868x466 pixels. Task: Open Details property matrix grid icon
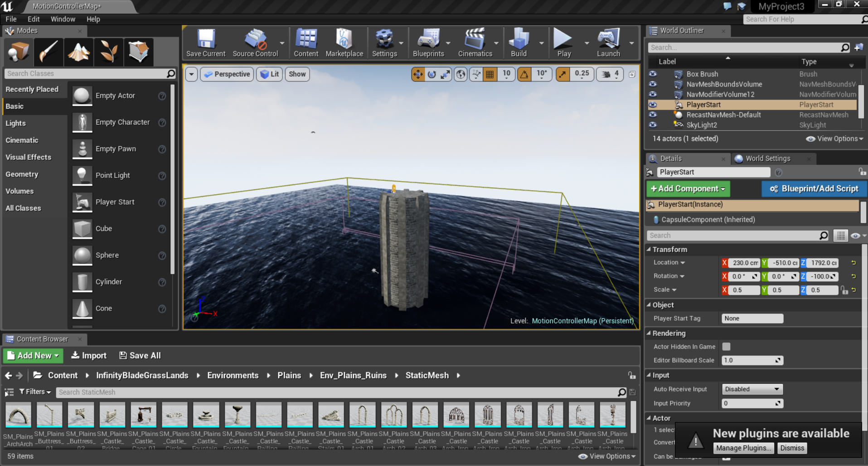pyautogui.click(x=841, y=235)
